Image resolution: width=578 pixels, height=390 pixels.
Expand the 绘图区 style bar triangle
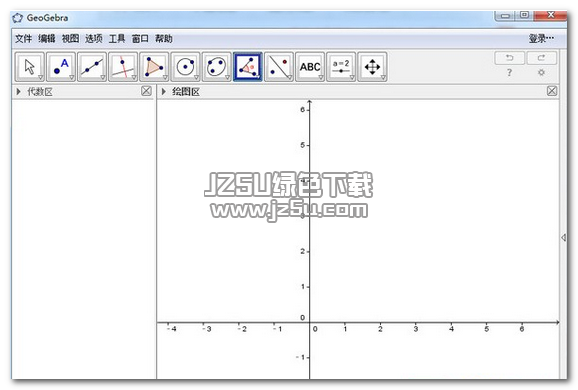click(164, 91)
